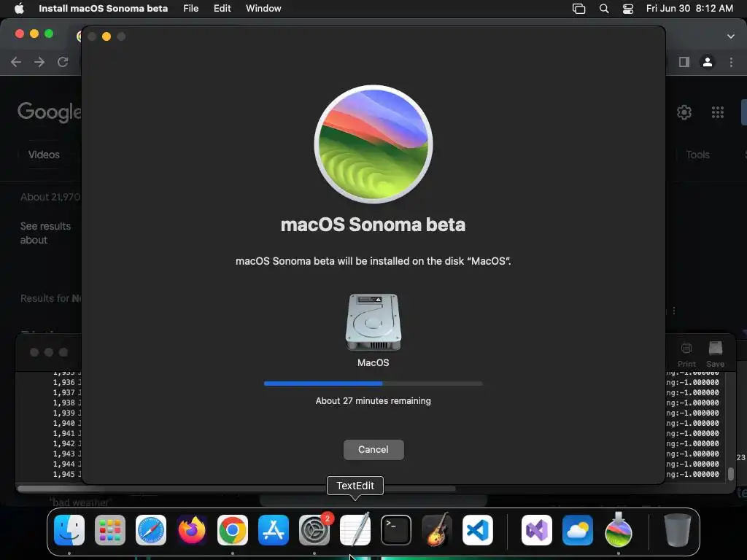Viewport: 747px width, 560px height.
Task: Click the vertical scrollbar thumb in background window
Action: (x=731, y=474)
